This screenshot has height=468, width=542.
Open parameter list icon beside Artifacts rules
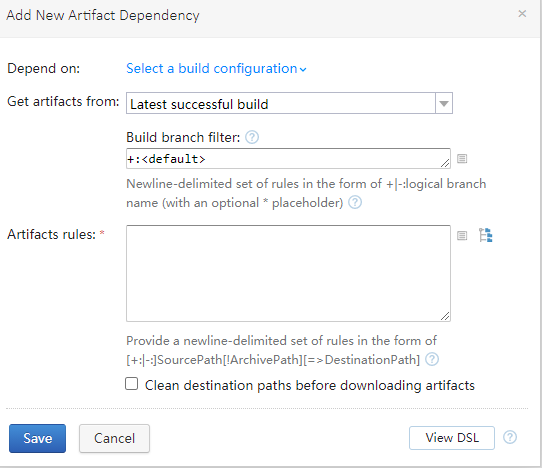click(462, 236)
